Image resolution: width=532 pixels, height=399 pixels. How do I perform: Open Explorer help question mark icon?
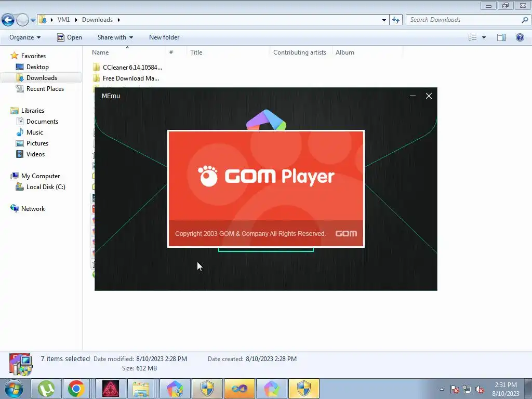click(520, 37)
